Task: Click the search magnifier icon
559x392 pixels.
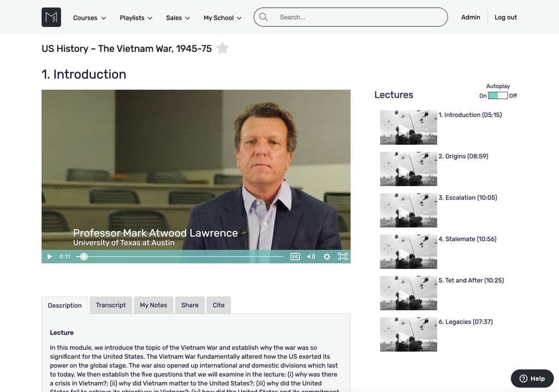Action: click(264, 17)
